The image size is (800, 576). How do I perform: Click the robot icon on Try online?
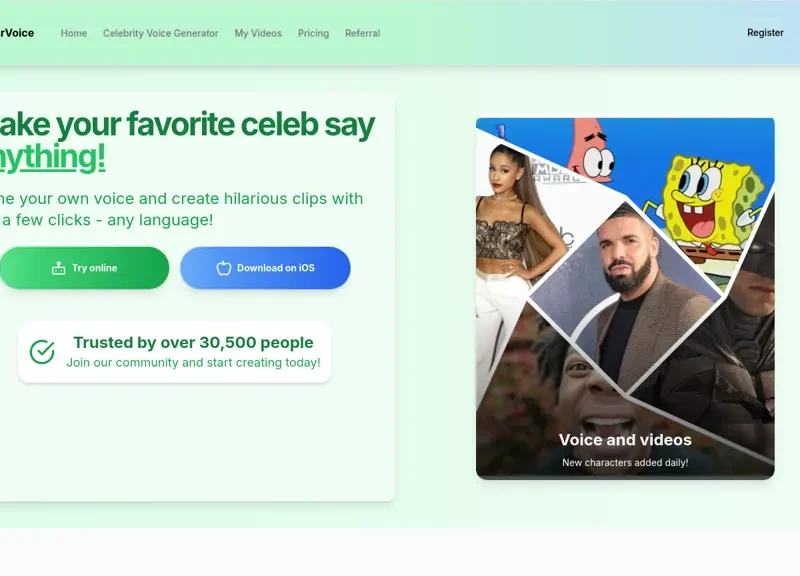tap(59, 268)
